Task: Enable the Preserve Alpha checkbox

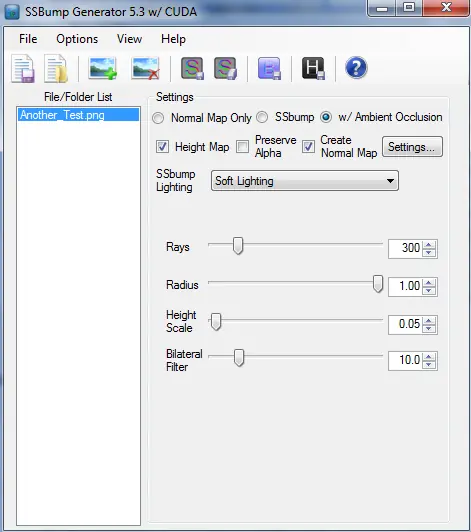Action: point(242,147)
